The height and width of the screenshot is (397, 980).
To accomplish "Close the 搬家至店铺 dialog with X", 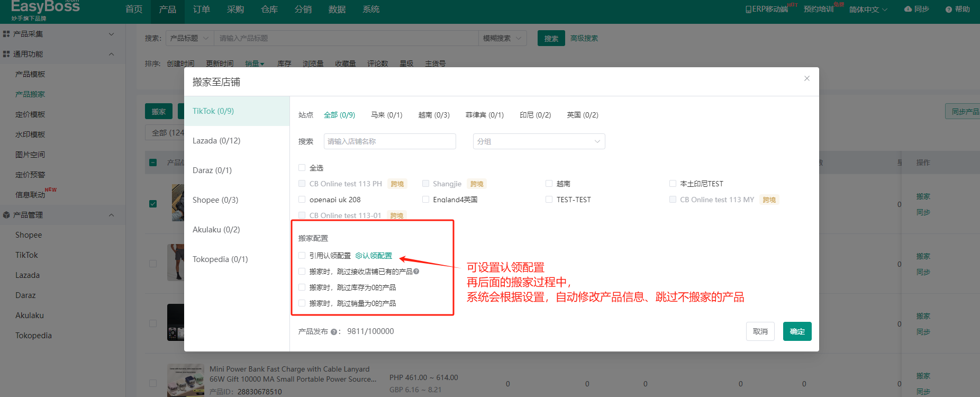I will 807,78.
